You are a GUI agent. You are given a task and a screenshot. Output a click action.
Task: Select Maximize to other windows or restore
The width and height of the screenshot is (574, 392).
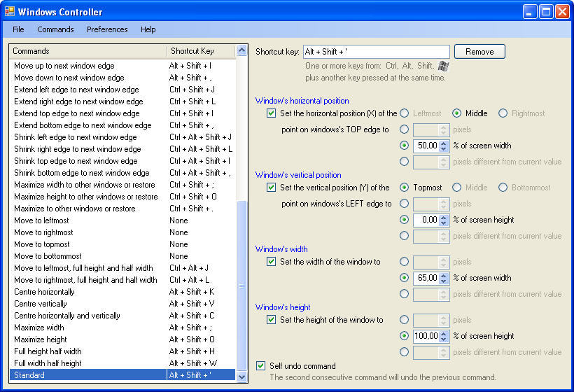click(x=122, y=209)
